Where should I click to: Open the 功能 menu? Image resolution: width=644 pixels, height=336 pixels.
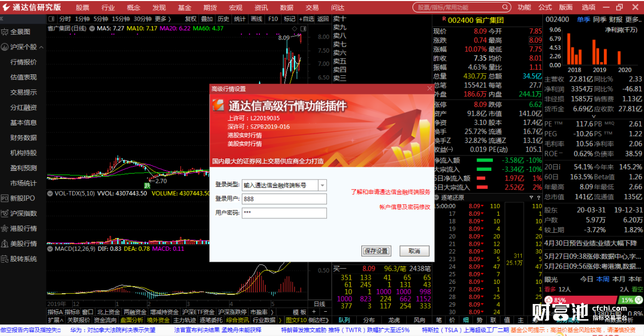tap(524, 7)
